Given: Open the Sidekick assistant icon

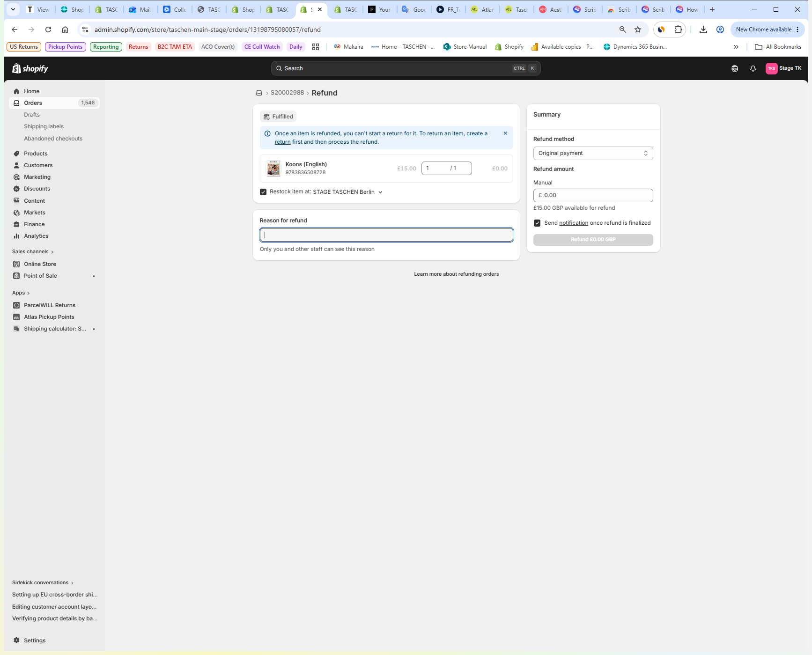Looking at the screenshot, I should coord(735,68).
